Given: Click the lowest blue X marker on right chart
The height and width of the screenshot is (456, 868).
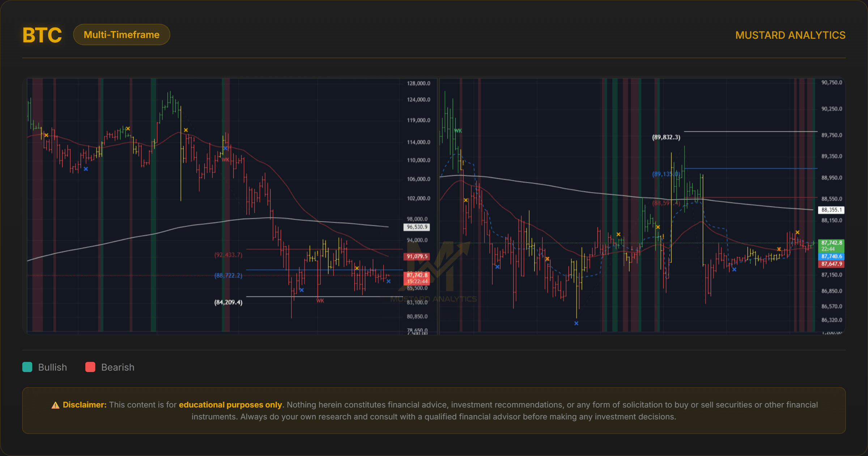Looking at the screenshot, I should point(576,323).
